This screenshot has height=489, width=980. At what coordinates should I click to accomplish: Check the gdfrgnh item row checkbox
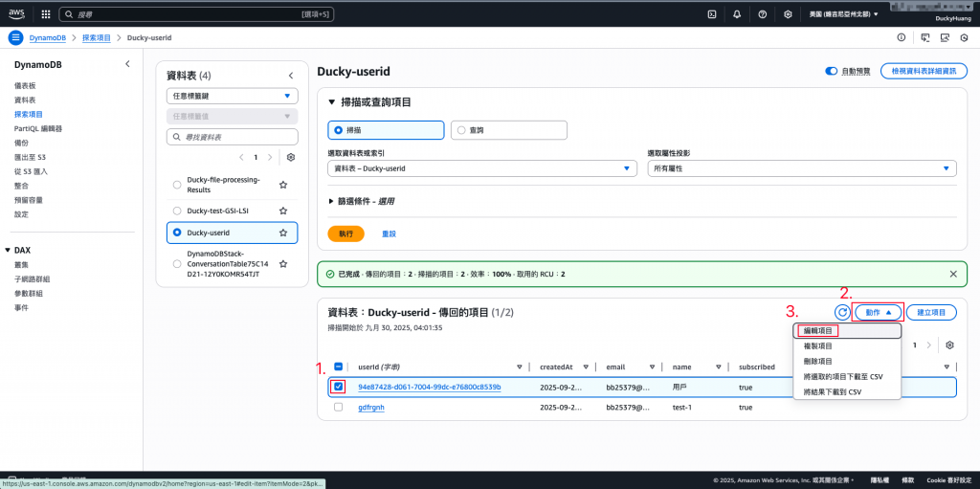click(x=338, y=407)
